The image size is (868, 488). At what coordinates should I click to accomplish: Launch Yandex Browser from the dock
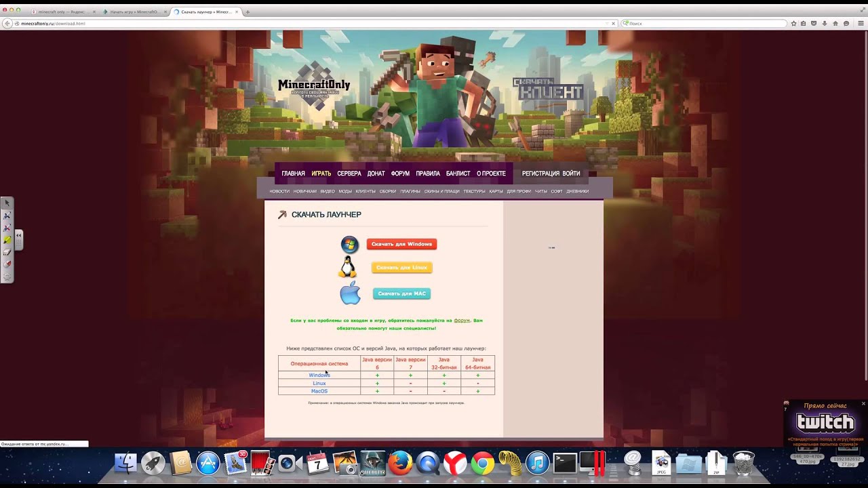pos(455,464)
